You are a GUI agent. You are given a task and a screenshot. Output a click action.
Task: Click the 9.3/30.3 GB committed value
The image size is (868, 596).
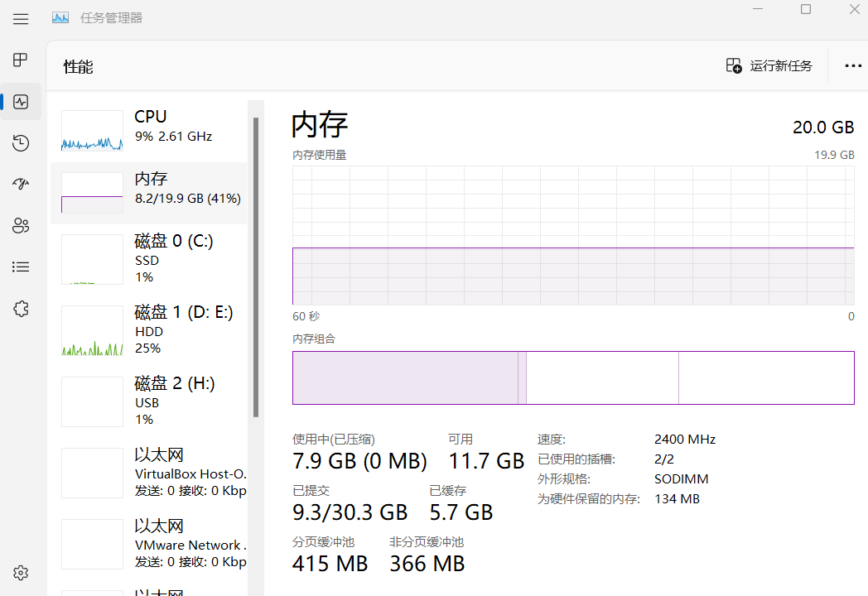(350, 512)
